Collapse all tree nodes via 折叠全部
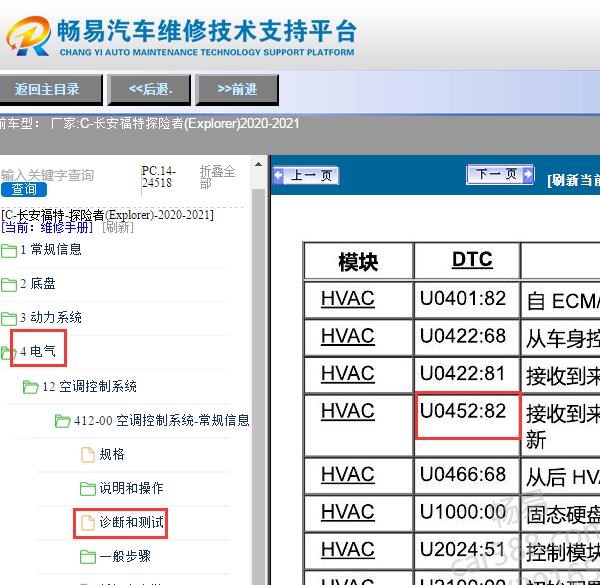The height and width of the screenshot is (585, 600). click(x=217, y=177)
